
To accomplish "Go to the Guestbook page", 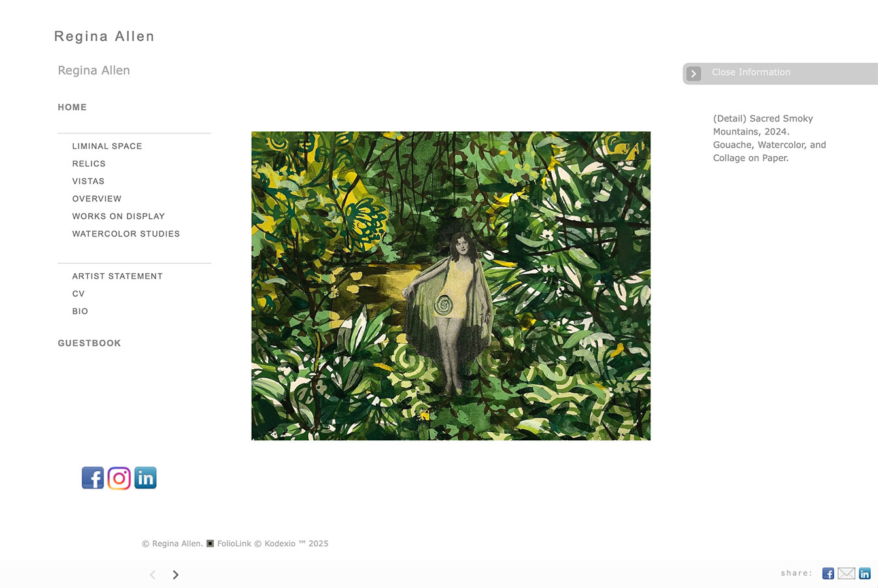I will 90,343.
